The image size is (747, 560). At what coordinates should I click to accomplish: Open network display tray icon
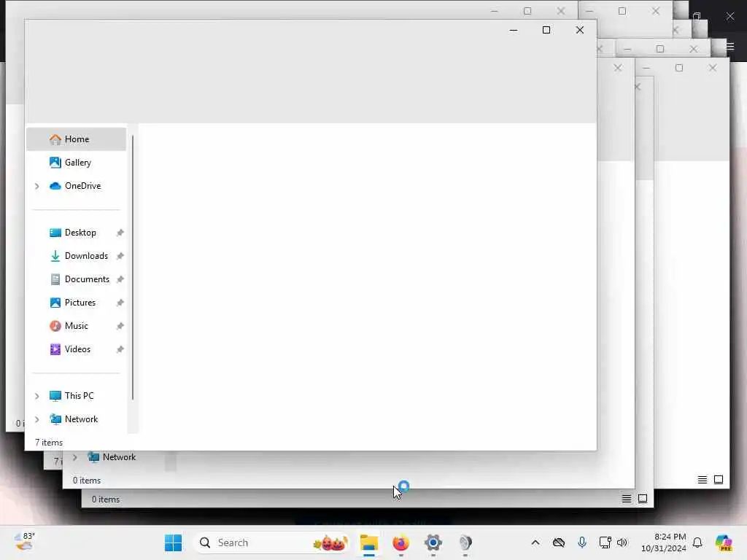tap(605, 542)
